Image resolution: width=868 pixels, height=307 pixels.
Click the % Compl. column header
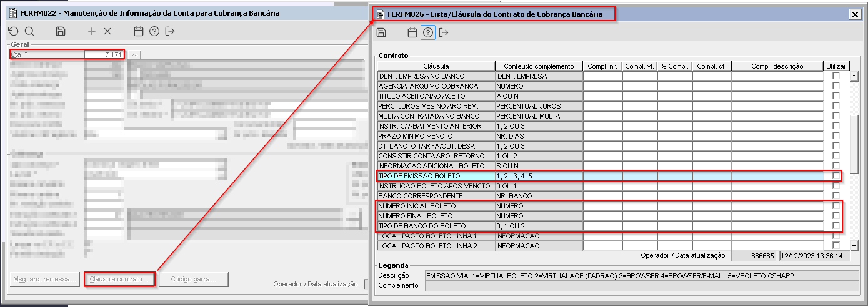[x=674, y=66]
